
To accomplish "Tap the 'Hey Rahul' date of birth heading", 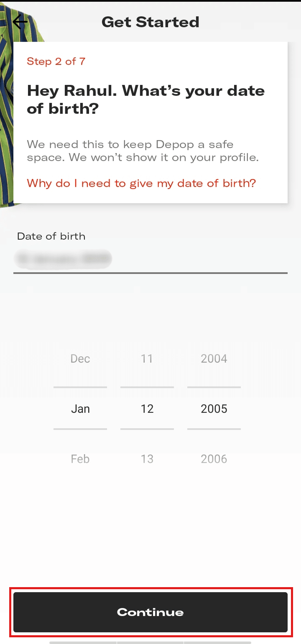I will pyautogui.click(x=145, y=99).
